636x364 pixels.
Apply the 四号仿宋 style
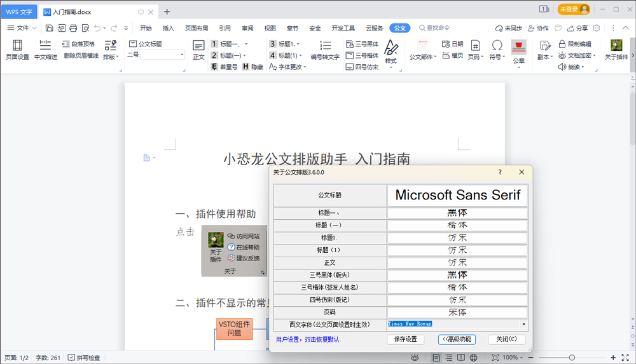[363, 67]
